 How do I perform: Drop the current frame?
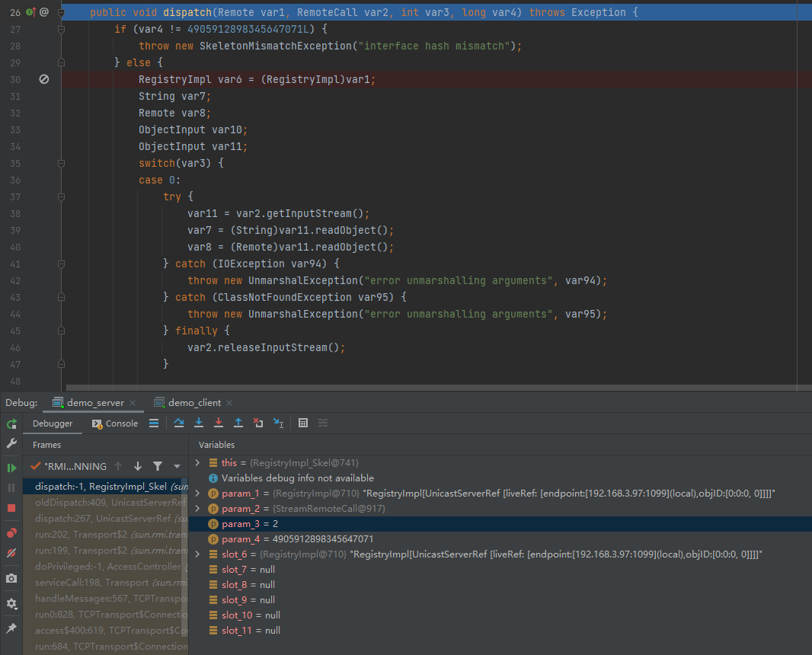pos(258,423)
